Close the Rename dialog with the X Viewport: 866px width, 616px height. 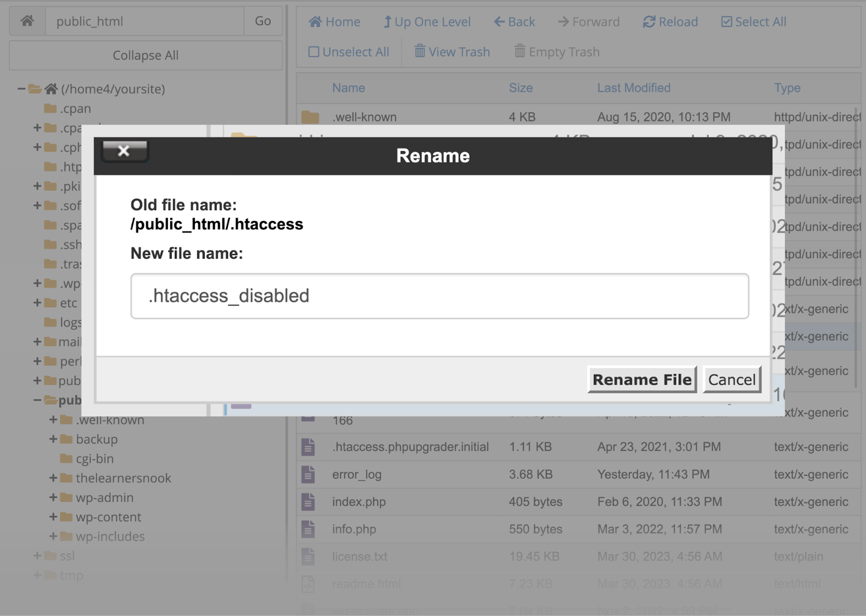124,152
